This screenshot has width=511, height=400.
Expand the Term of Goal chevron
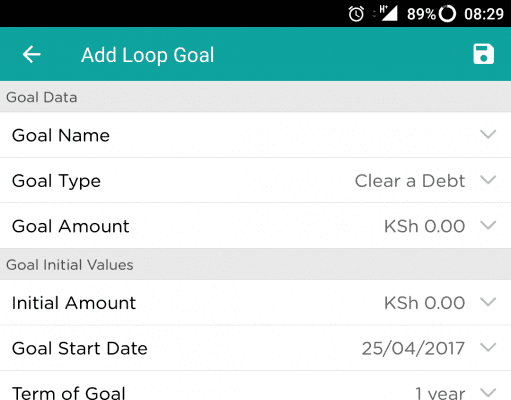pos(488,392)
